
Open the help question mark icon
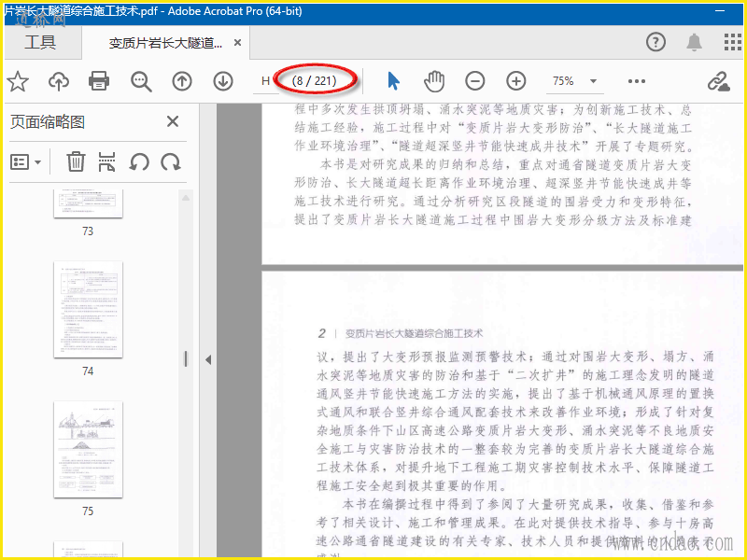point(655,42)
